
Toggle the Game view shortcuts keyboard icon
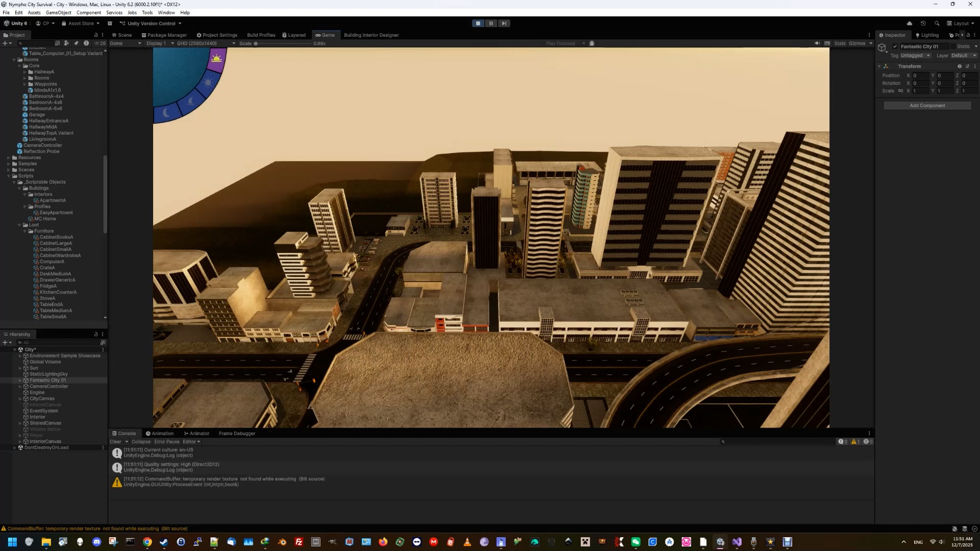point(827,43)
